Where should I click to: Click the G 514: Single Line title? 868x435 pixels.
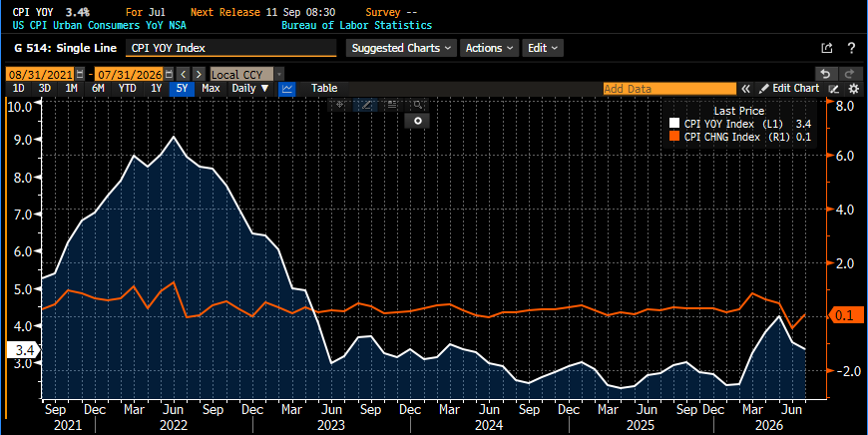(65, 48)
